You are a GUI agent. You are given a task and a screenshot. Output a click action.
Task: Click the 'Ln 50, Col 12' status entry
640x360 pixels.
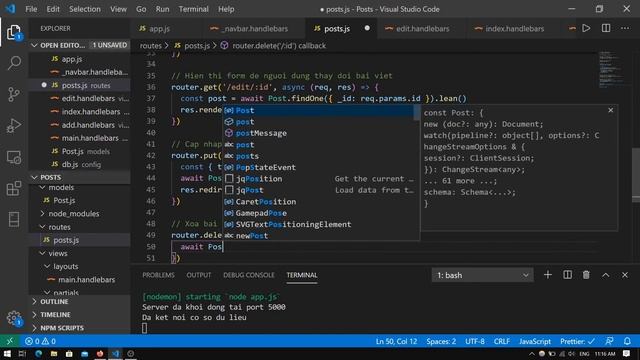pos(396,341)
